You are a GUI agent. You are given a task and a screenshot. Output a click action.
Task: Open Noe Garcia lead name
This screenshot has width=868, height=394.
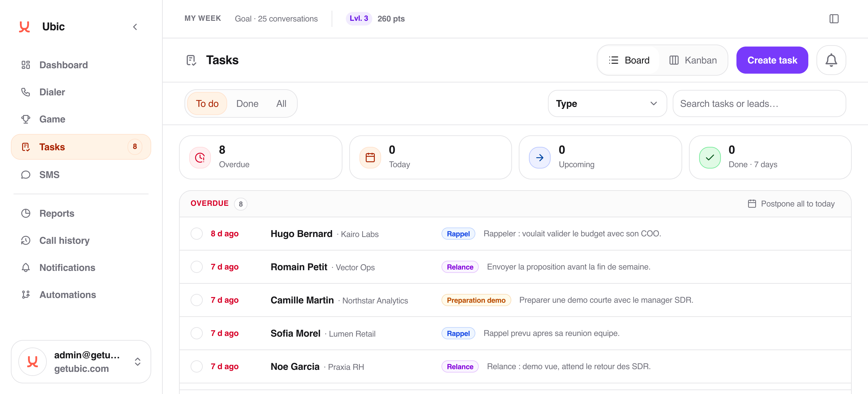[295, 366]
